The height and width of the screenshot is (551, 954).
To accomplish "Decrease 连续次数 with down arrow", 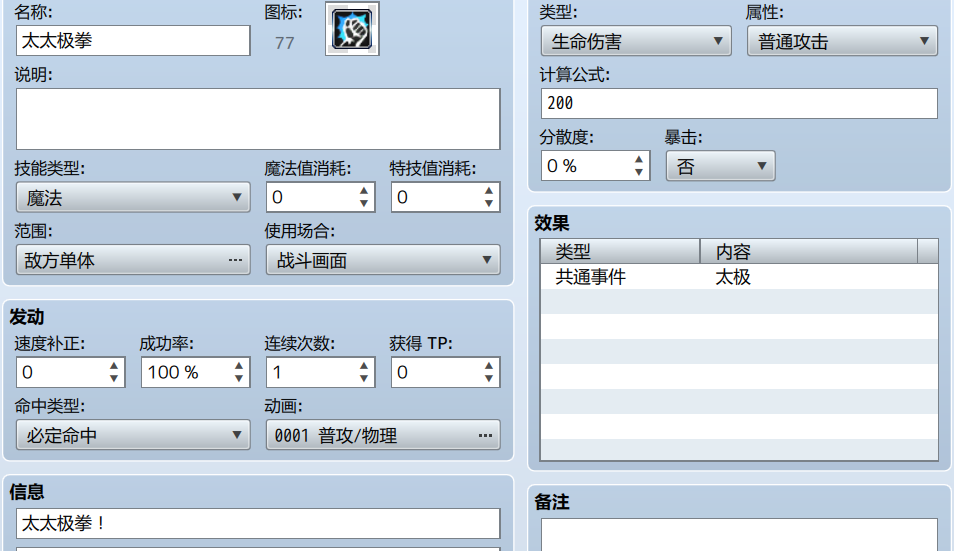I will [x=364, y=379].
